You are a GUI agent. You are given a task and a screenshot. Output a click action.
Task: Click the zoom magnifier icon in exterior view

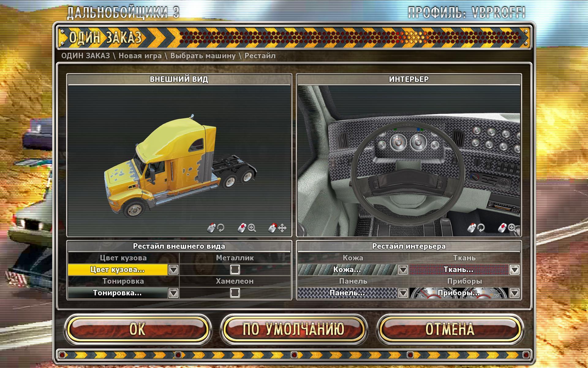tap(252, 228)
